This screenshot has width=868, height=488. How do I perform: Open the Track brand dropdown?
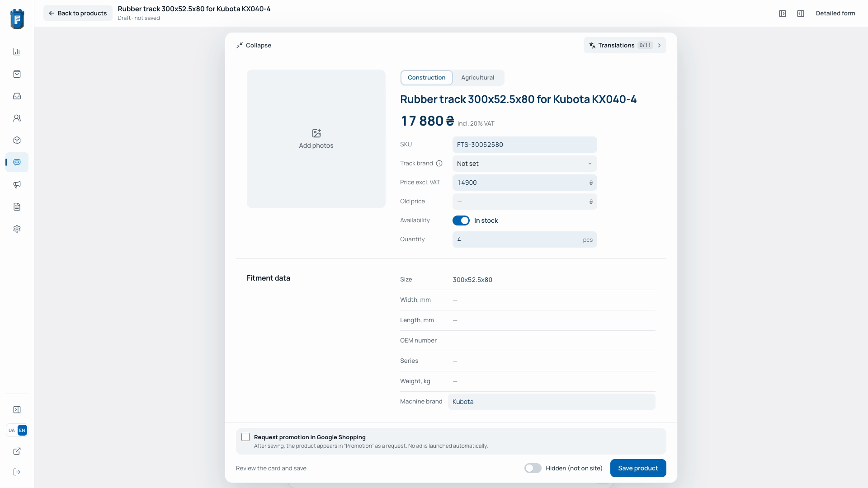click(x=524, y=164)
